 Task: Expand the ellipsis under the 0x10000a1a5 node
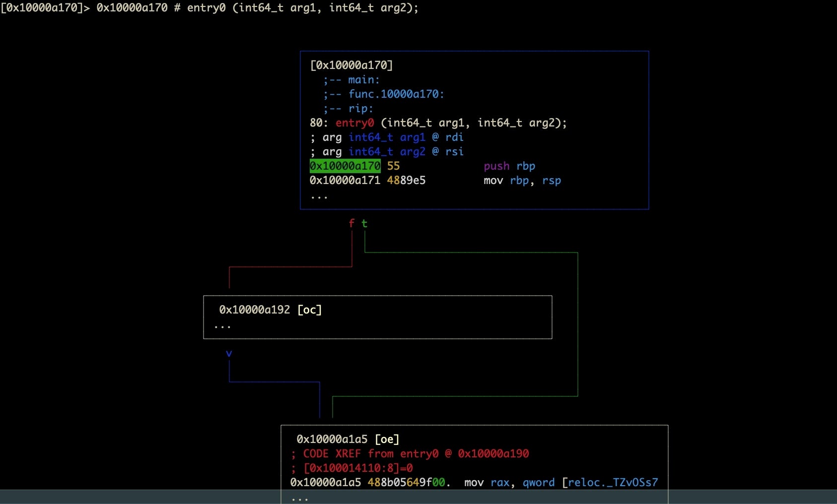[300, 498]
